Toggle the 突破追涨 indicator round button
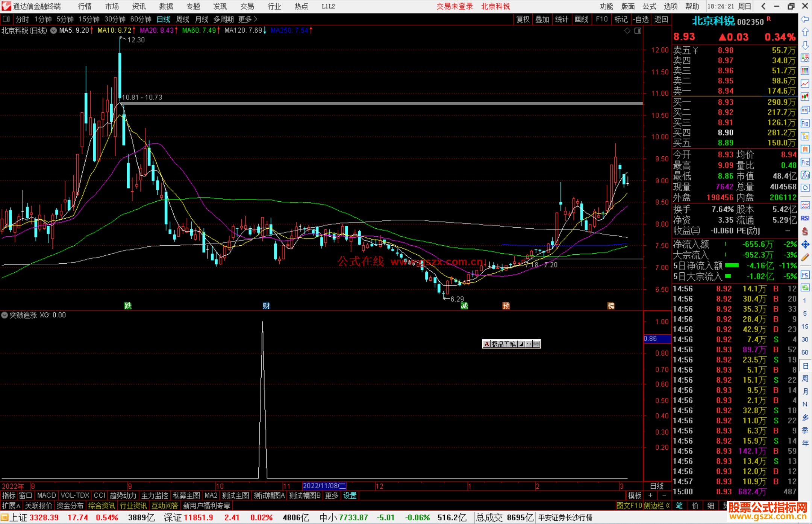 pyautogui.click(x=5, y=315)
